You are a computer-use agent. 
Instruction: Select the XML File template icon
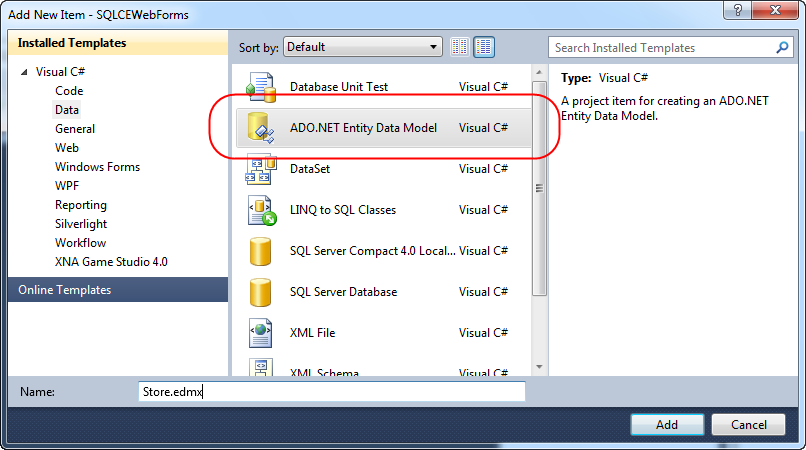coord(261,333)
